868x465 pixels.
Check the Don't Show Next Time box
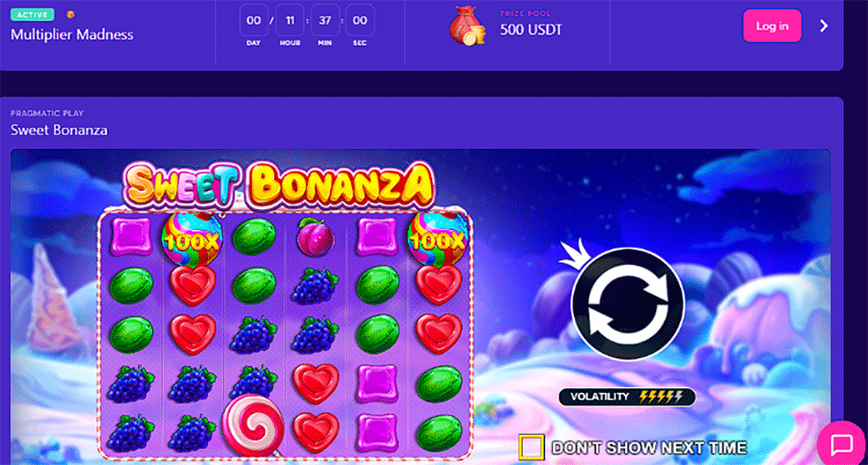point(532,448)
